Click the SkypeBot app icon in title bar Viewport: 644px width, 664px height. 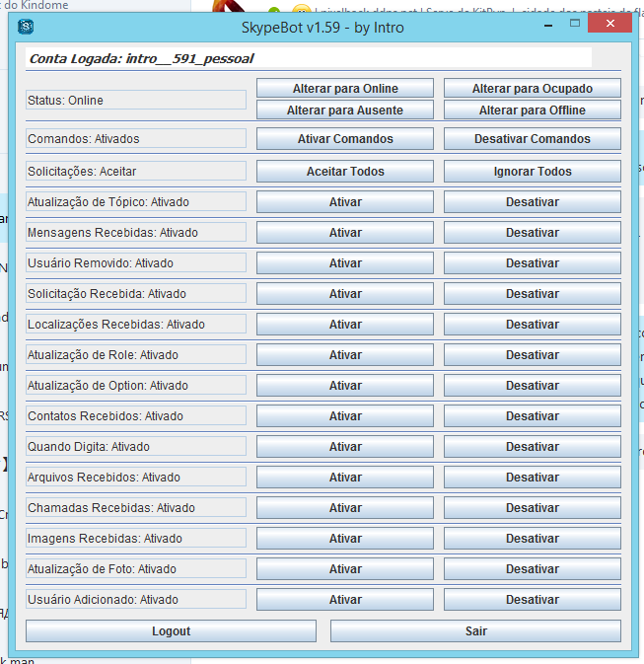coord(26,27)
